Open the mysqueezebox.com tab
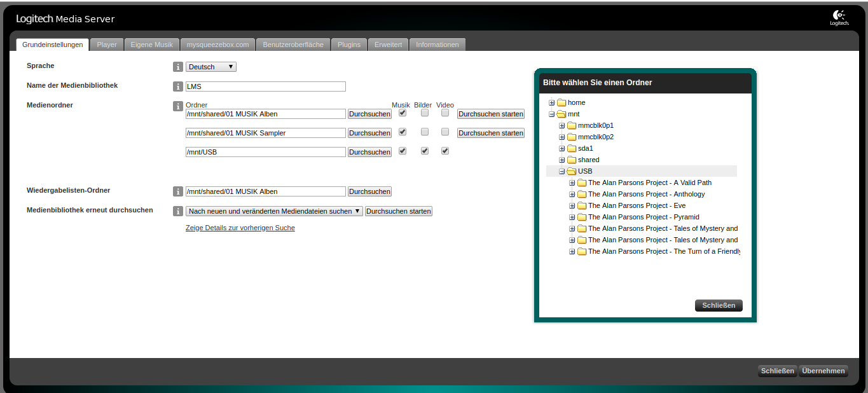The width and height of the screenshot is (868, 393). tap(217, 45)
